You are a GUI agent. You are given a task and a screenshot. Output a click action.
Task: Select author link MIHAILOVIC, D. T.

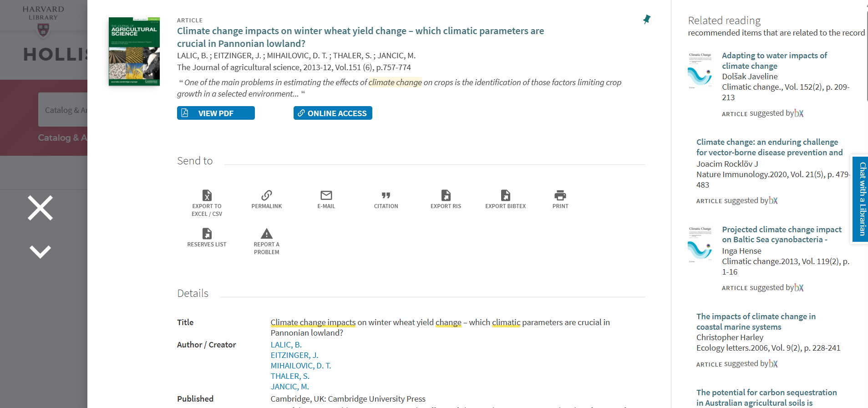click(x=300, y=366)
